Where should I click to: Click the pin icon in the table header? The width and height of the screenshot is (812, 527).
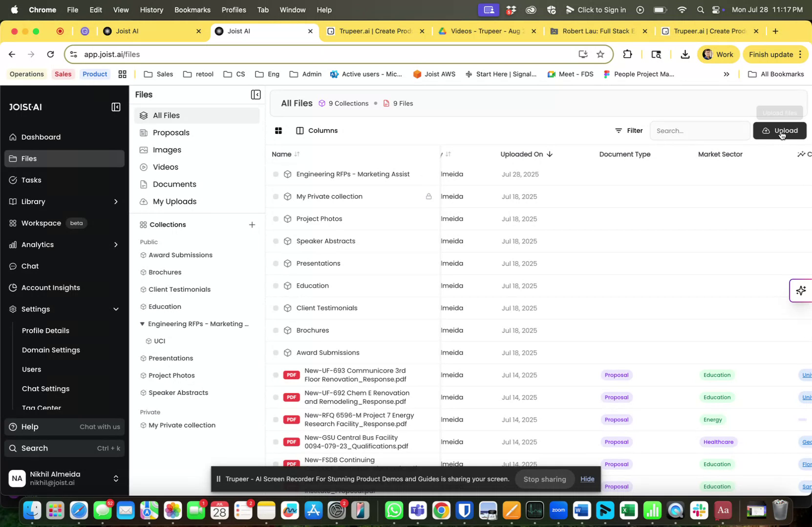[x=802, y=154]
